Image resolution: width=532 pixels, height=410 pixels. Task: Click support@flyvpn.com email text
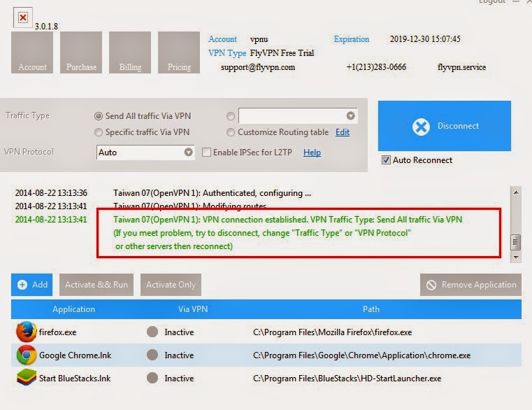(x=257, y=67)
